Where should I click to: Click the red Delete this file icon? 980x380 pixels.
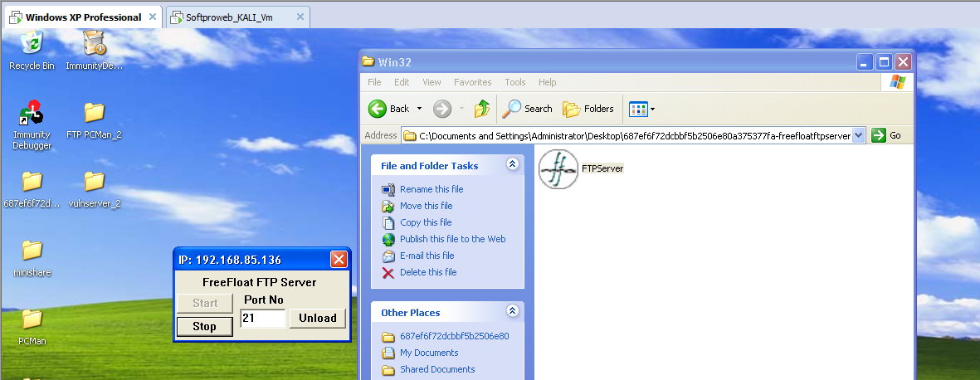pyautogui.click(x=388, y=272)
